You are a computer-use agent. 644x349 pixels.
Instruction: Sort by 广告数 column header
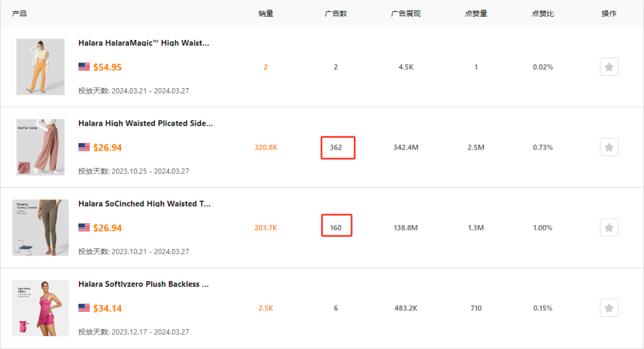[x=336, y=13]
